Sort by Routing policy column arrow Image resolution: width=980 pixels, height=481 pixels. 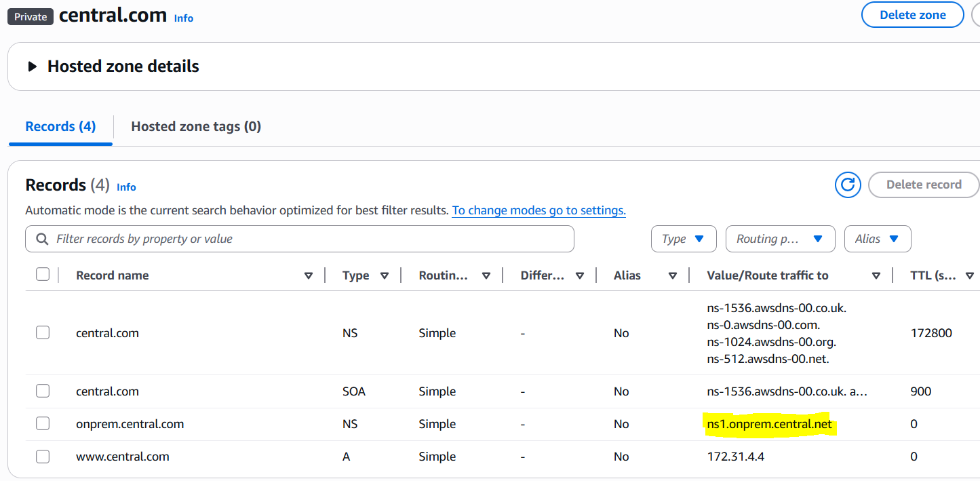coord(486,275)
